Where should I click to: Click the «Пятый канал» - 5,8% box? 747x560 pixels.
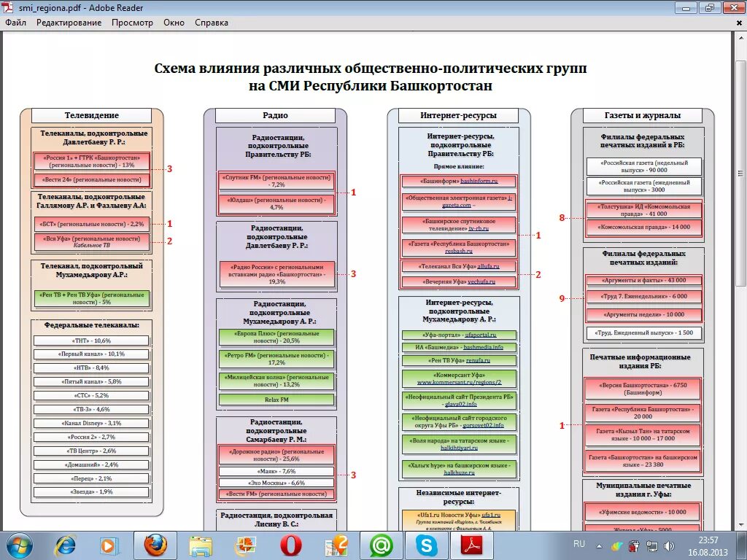[x=91, y=382]
